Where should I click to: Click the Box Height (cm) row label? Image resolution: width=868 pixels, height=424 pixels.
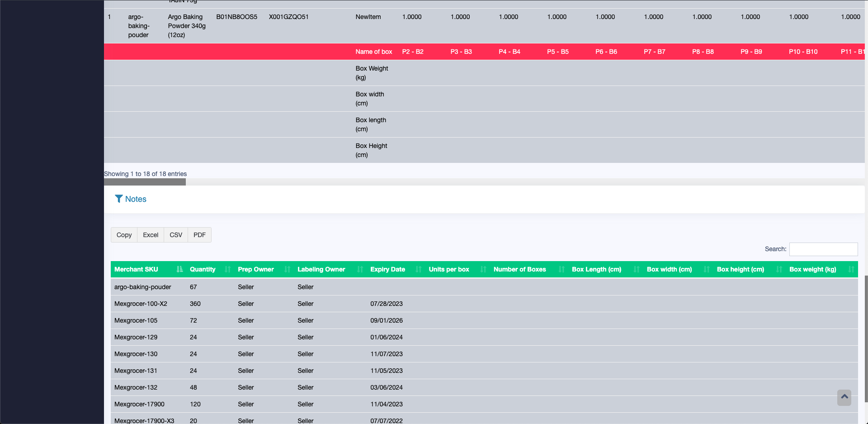[371, 150]
